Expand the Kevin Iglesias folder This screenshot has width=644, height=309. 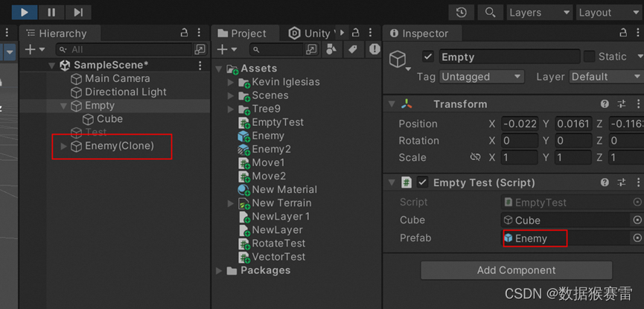pyautogui.click(x=231, y=82)
